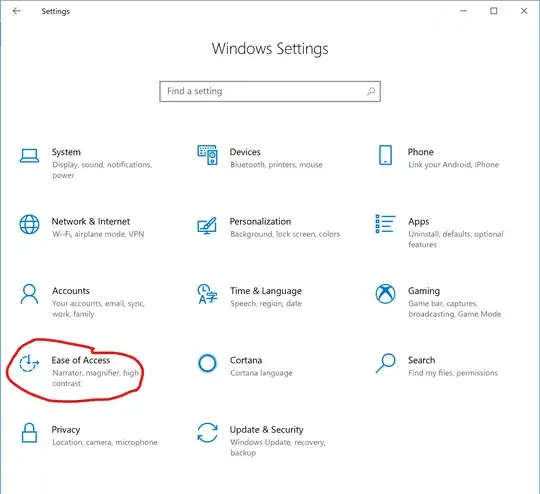Click 'Location, camera, microphone' description
This screenshot has height=494, width=540.
pos(105,442)
